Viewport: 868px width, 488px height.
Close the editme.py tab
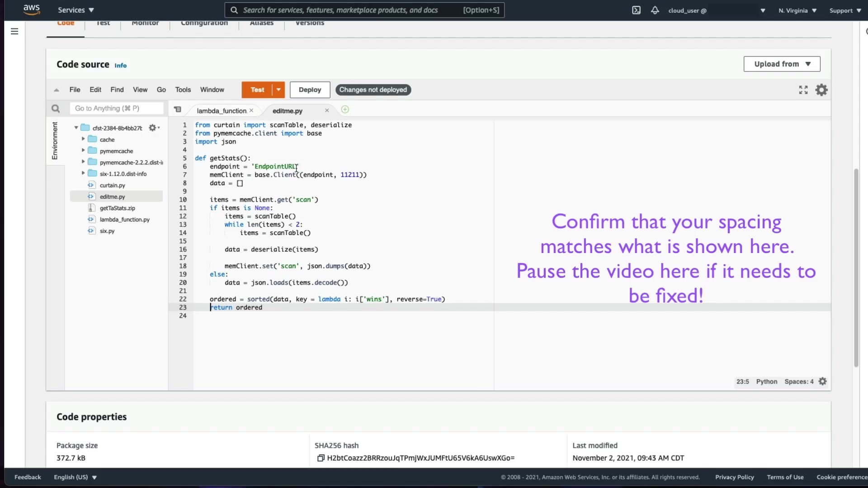327,111
